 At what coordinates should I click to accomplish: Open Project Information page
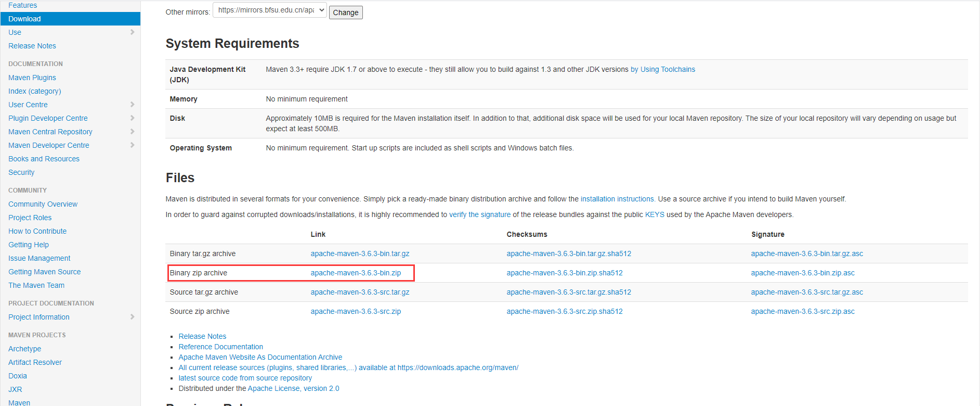tap(39, 317)
